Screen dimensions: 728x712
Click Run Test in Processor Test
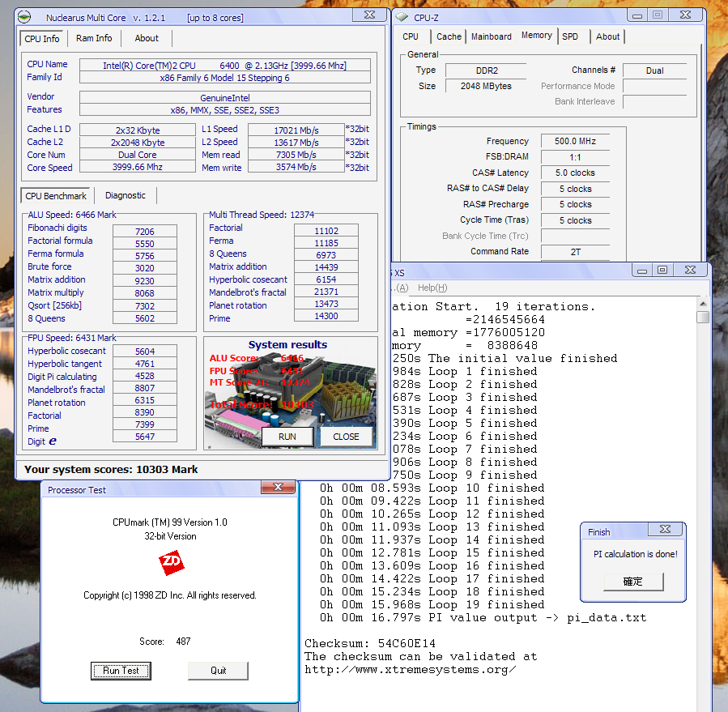click(x=121, y=671)
